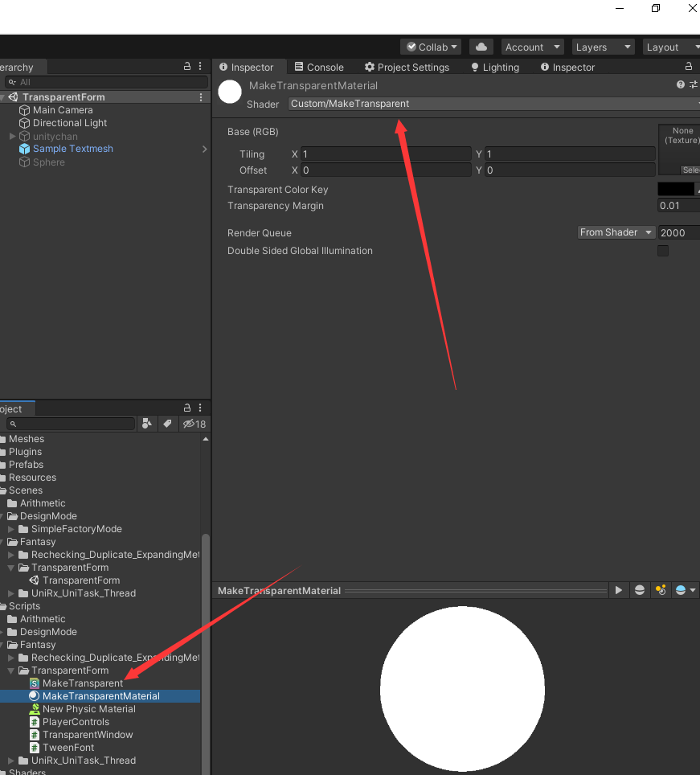Toggle the Project panel lock icon
This screenshot has height=775, width=700.
[186, 408]
